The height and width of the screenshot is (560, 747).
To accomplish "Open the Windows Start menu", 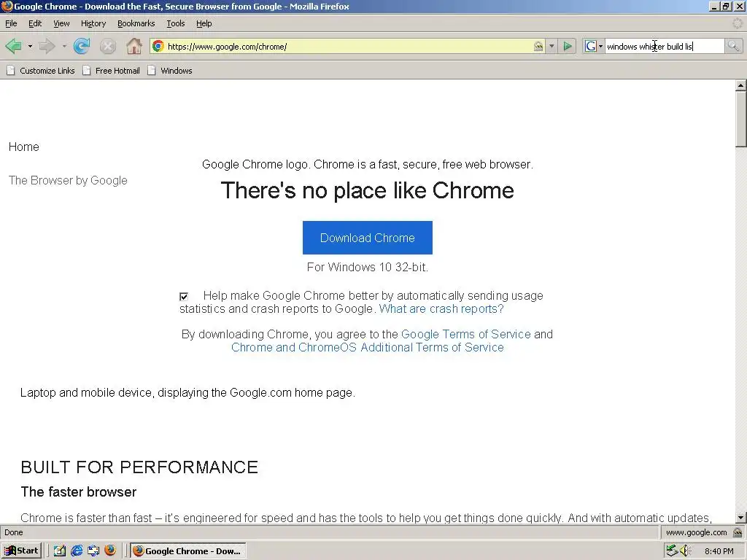I will (x=21, y=551).
